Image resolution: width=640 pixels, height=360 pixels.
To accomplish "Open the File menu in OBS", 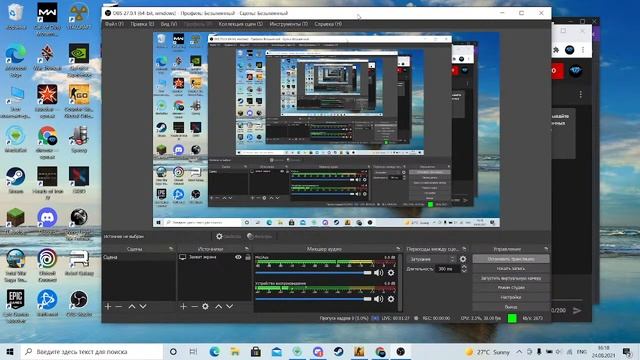I will [x=114, y=24].
